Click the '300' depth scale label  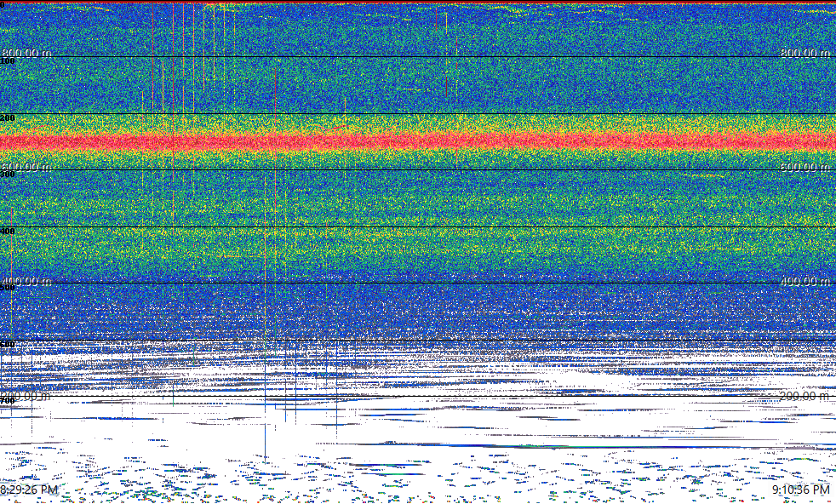pyautogui.click(x=8, y=174)
